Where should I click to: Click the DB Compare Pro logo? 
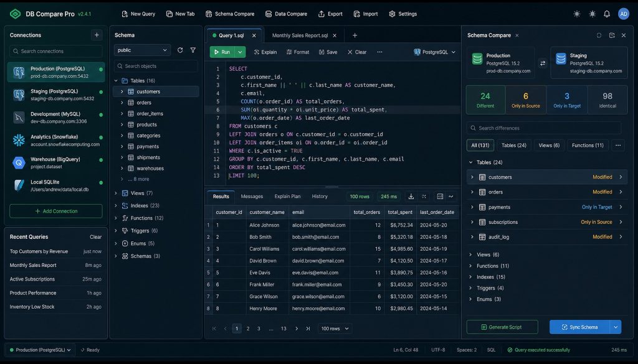click(x=15, y=14)
